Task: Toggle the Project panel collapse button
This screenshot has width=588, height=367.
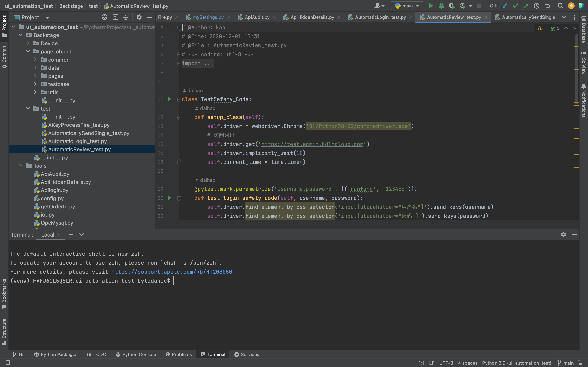Action: click(x=150, y=17)
